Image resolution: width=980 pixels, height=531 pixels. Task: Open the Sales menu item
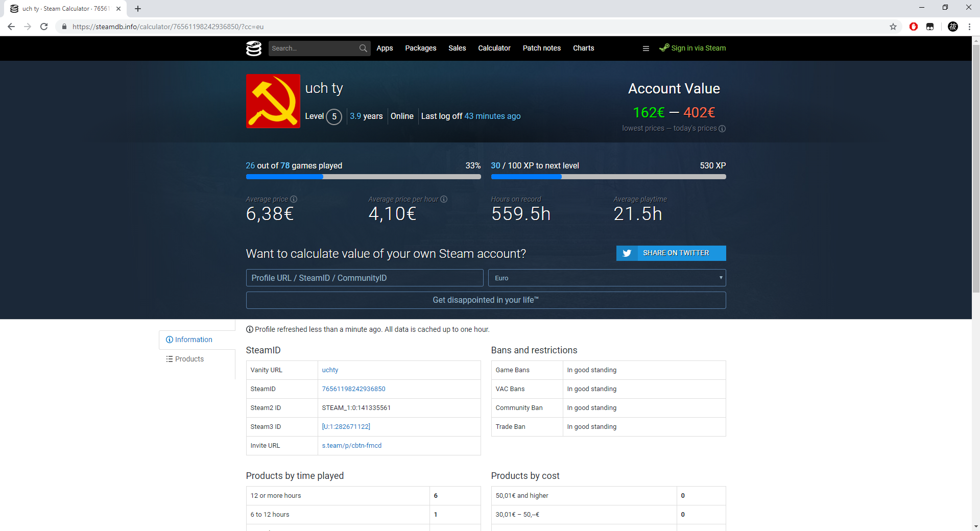coord(457,48)
